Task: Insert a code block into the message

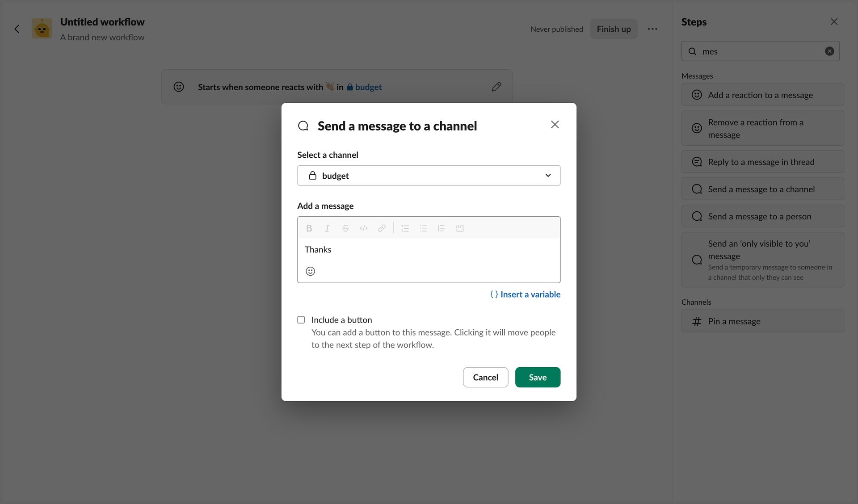Action: (460, 228)
